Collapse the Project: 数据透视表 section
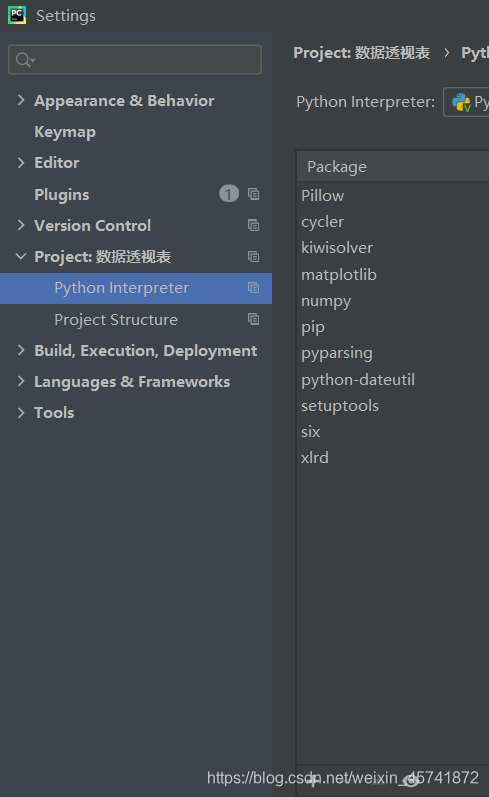Image resolution: width=489 pixels, height=797 pixels. [21, 256]
